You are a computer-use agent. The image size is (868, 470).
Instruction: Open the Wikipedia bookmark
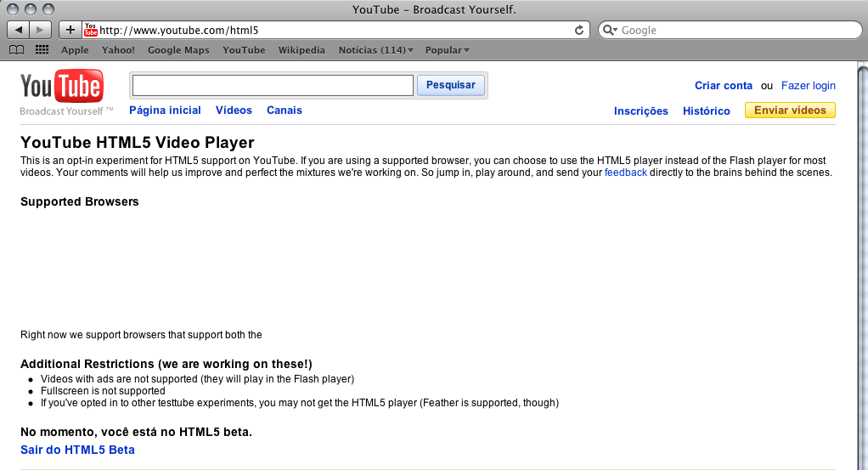point(302,50)
